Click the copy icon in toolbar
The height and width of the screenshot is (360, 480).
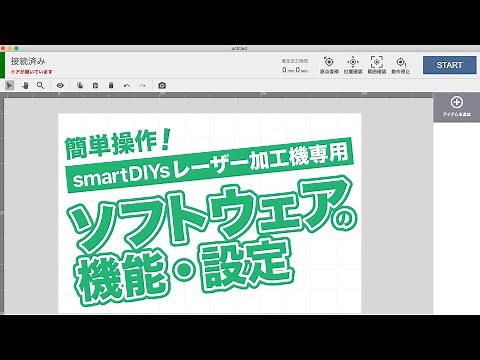click(80, 86)
